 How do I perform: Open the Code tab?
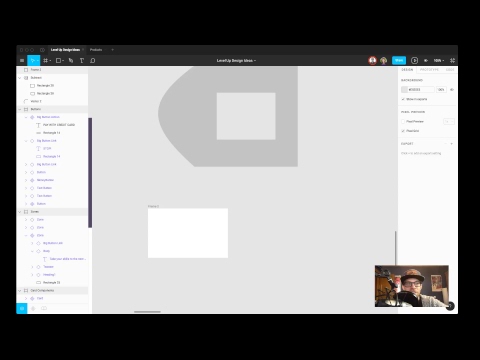[x=450, y=70]
